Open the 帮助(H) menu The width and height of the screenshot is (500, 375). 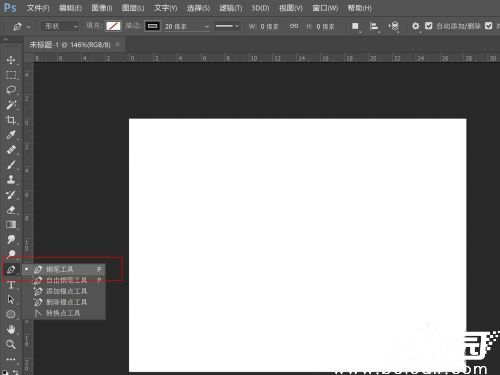point(360,8)
